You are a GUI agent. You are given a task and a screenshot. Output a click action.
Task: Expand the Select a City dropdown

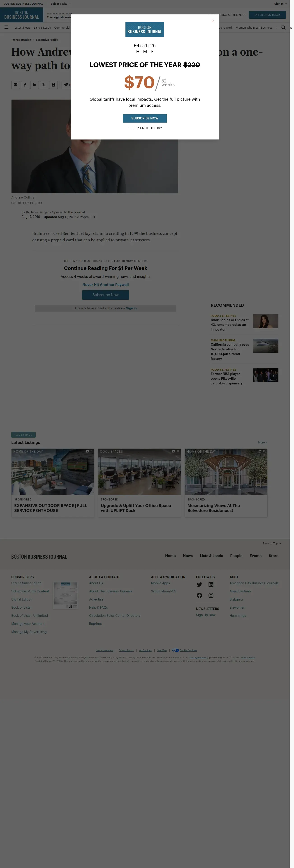pyautogui.click(x=61, y=4)
